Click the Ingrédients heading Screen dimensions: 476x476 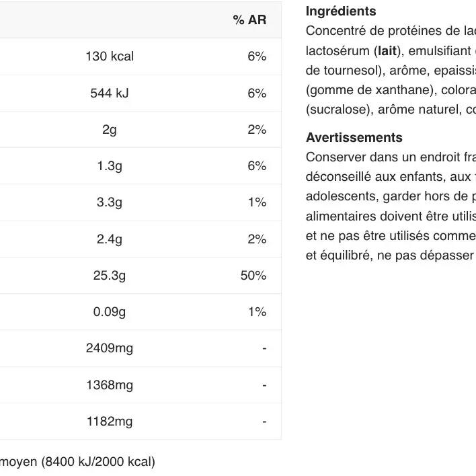tap(341, 11)
